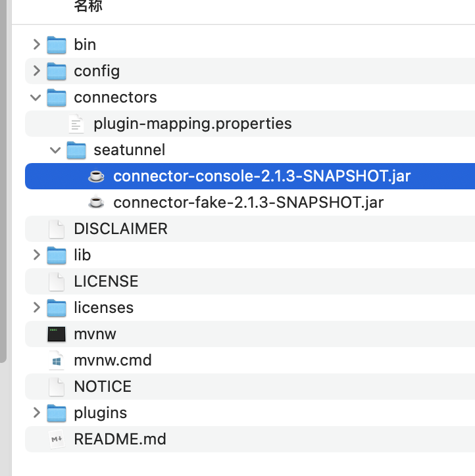Image resolution: width=475 pixels, height=476 pixels.
Task: Select 'connector-console-2.1.3-SNAPSHOT.jar' file name
Action: pyautogui.click(x=262, y=176)
